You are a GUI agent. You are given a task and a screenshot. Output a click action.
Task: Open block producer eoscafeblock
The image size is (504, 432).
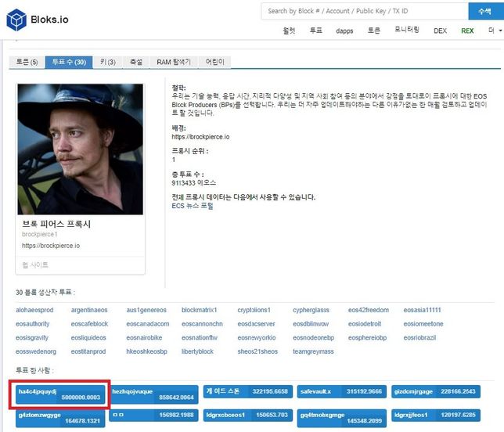(x=89, y=324)
